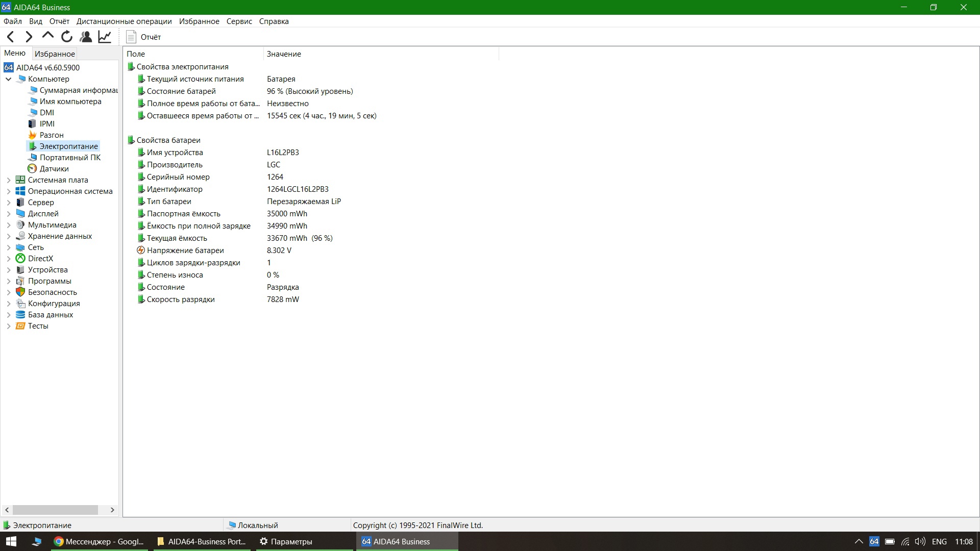Viewport: 980px width, 551px height.
Task: Open the Сервис menu
Action: [239, 21]
